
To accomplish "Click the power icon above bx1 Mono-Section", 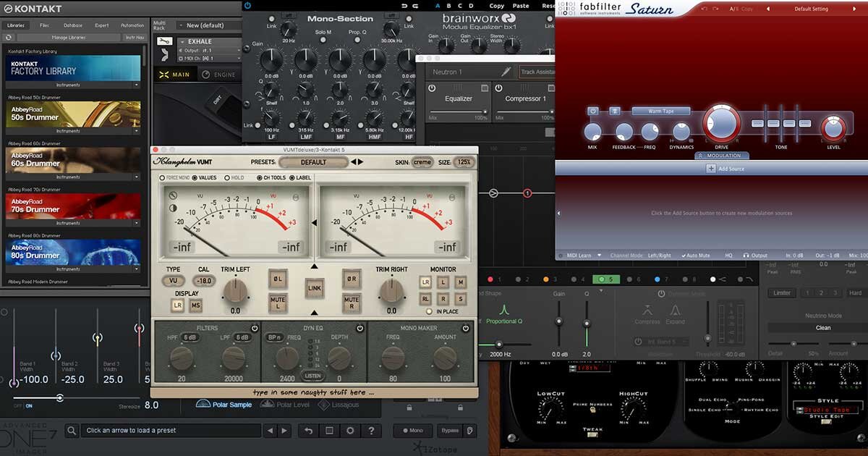I will pos(248,5).
